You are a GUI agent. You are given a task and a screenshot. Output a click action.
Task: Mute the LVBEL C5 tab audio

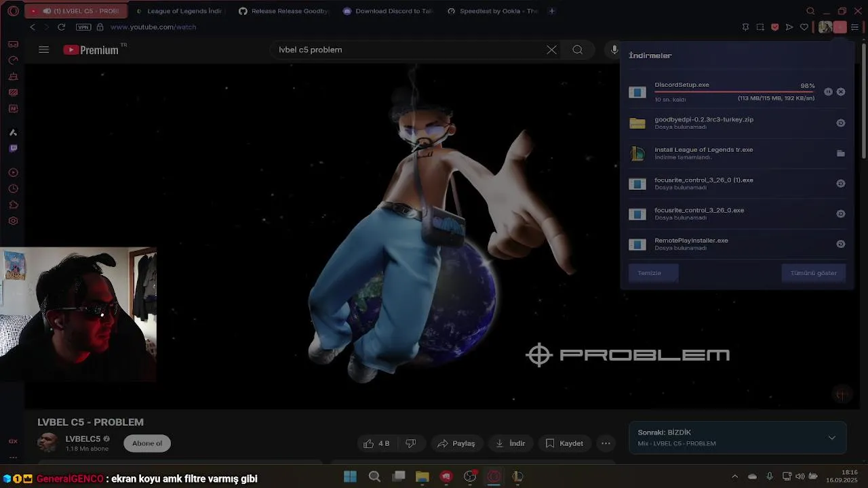click(47, 11)
